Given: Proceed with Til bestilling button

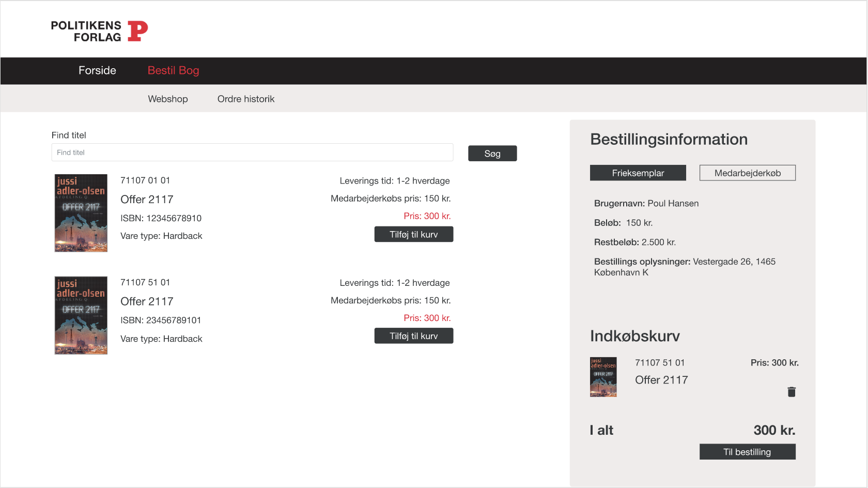Looking at the screenshot, I should click(x=748, y=452).
